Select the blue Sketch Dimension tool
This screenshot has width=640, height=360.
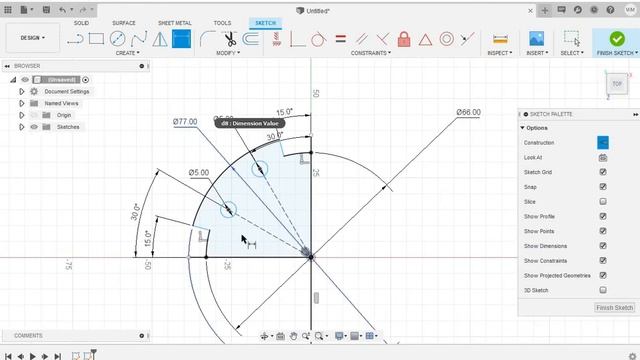[x=181, y=39]
